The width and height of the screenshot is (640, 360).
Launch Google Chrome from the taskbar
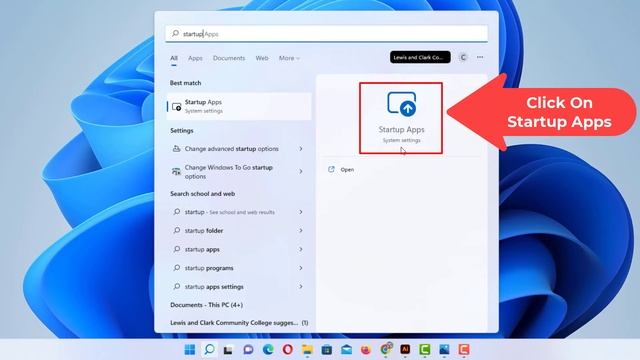tap(386, 349)
